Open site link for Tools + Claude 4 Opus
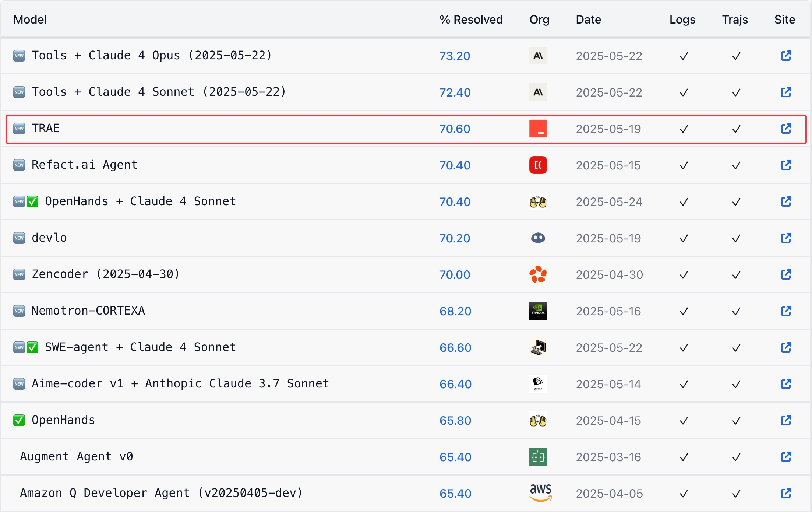The width and height of the screenshot is (812, 512). tap(786, 56)
